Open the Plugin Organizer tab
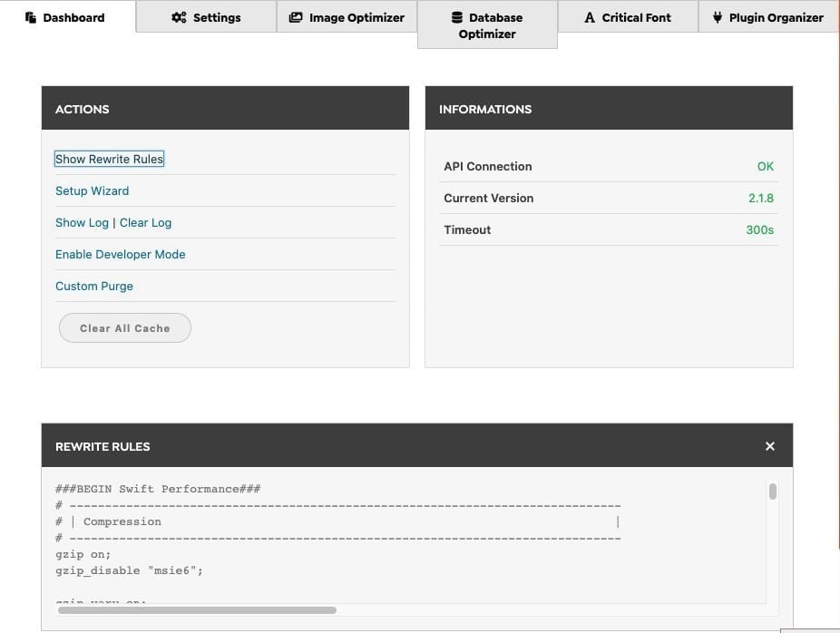Screen dimensions: 840x633 pos(768,17)
